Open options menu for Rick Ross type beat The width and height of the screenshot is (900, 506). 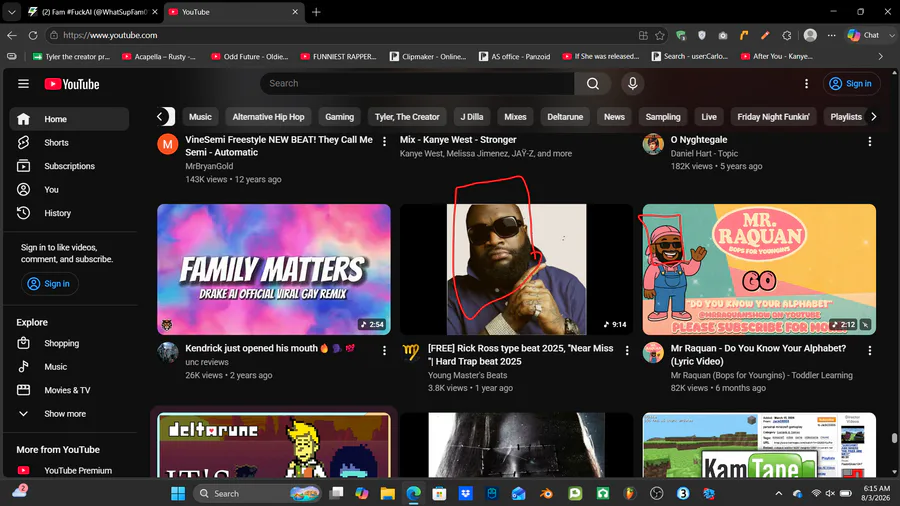click(627, 351)
